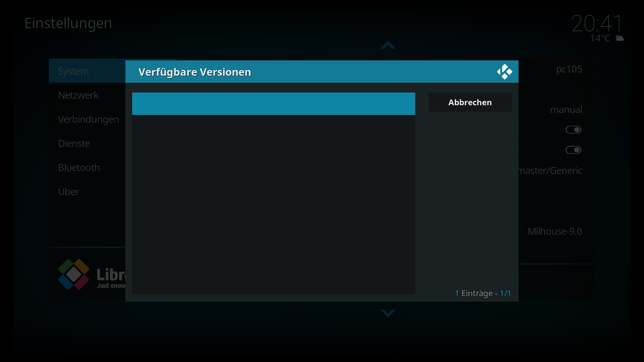The image size is (644, 362).
Task: Open the Über settings category
Action: point(87,192)
